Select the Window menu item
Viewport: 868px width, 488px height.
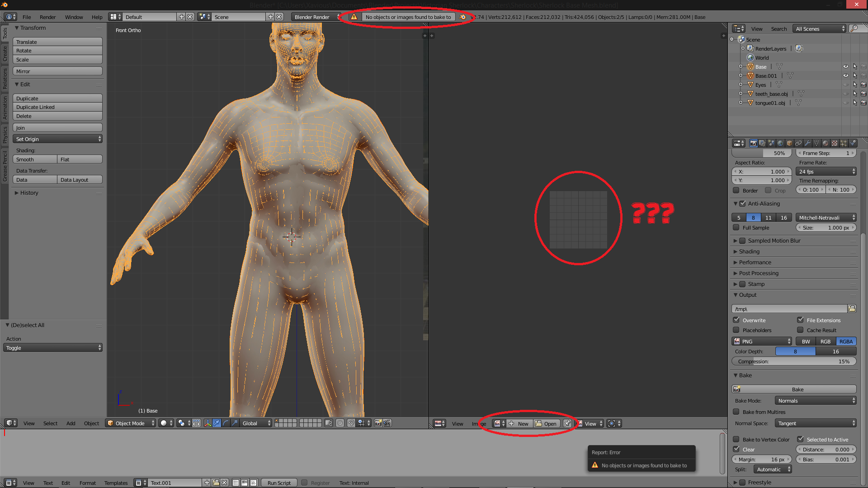(x=73, y=16)
